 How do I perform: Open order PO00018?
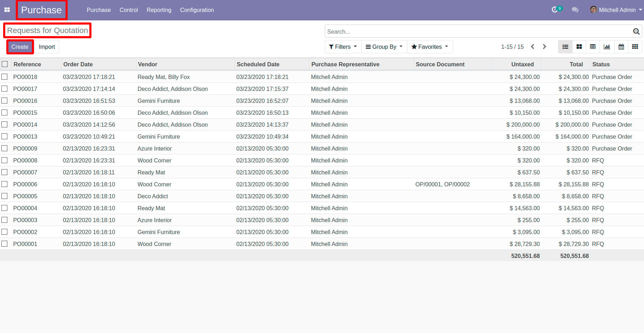pos(25,77)
